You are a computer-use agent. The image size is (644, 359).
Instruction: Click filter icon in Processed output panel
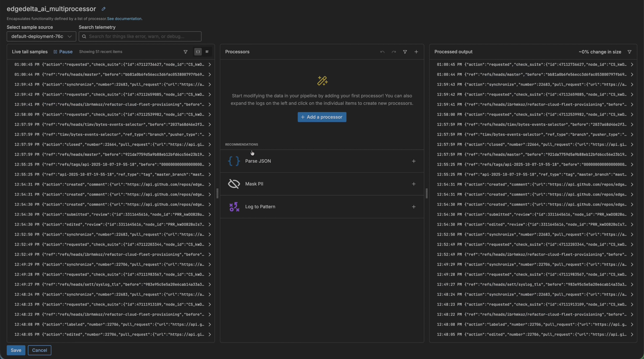[x=629, y=52]
